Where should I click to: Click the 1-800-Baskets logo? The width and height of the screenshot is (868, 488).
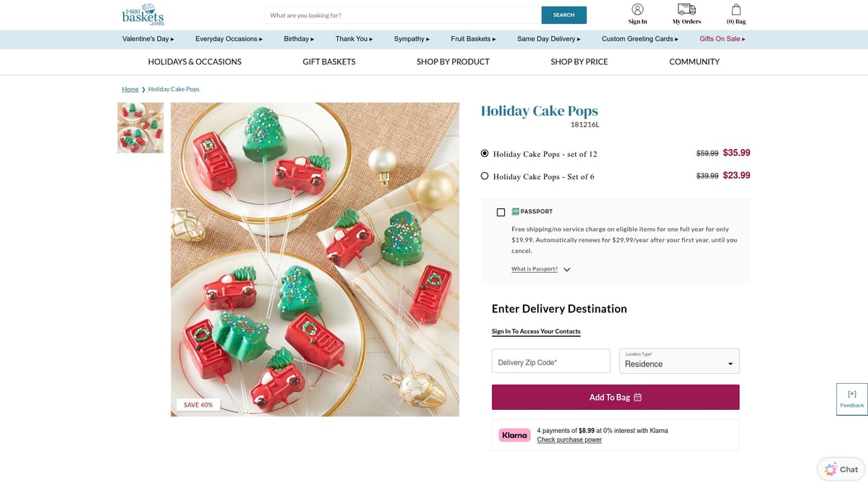pyautogui.click(x=142, y=14)
